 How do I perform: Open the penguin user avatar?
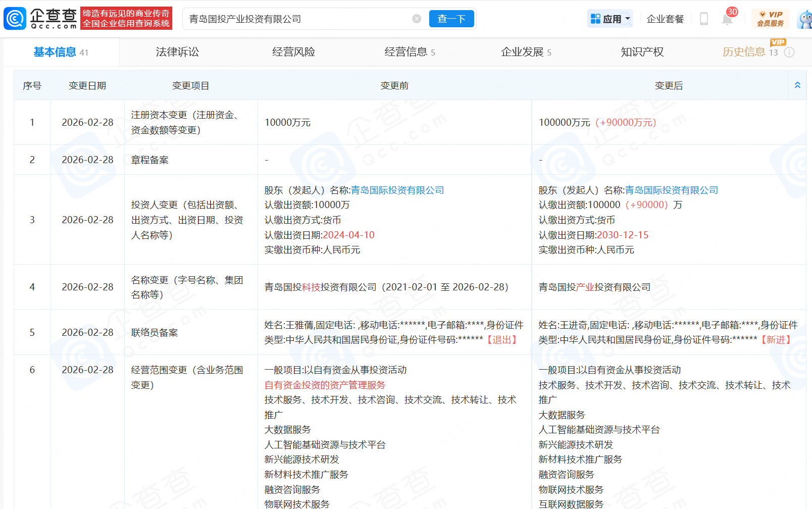click(805, 19)
